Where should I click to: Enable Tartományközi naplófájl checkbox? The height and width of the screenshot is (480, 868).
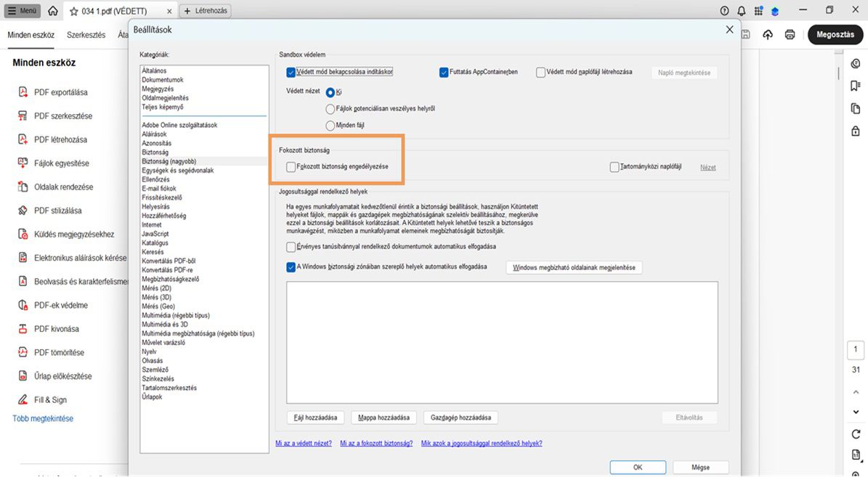coord(614,167)
